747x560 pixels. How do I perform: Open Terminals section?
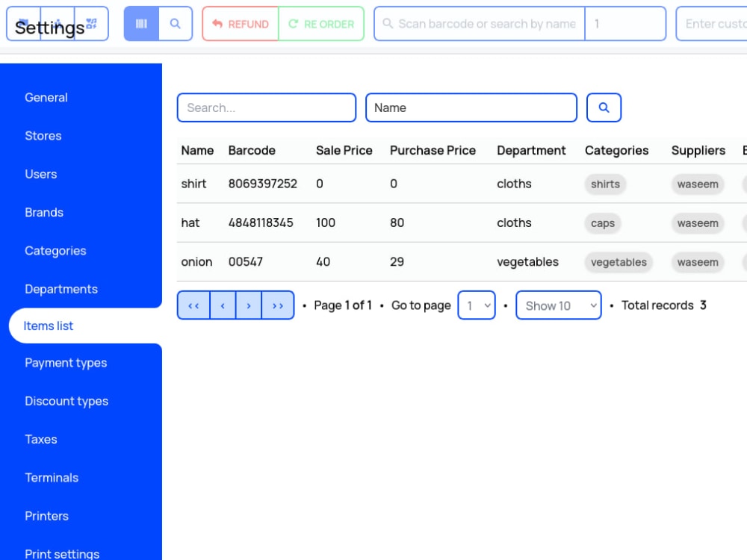[52, 478]
